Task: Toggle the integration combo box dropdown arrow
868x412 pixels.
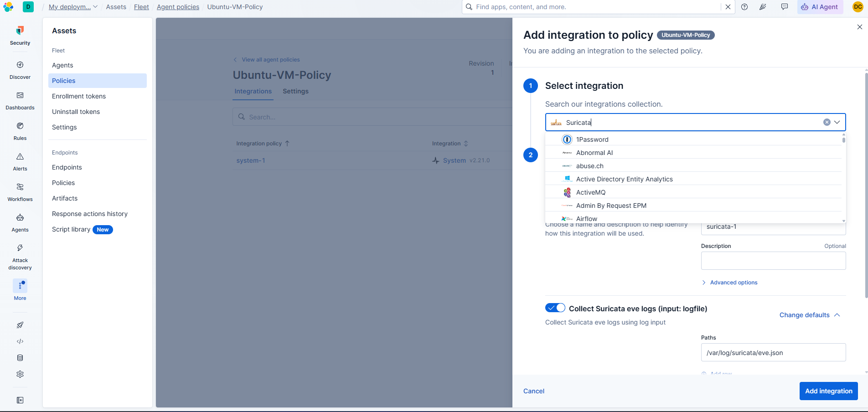Action: click(837, 122)
